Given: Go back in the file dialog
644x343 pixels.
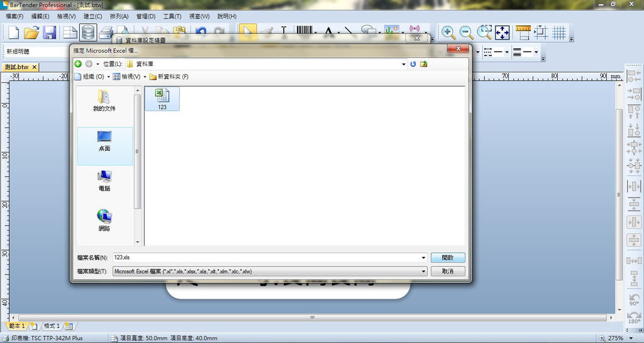Looking at the screenshot, I should pos(78,64).
